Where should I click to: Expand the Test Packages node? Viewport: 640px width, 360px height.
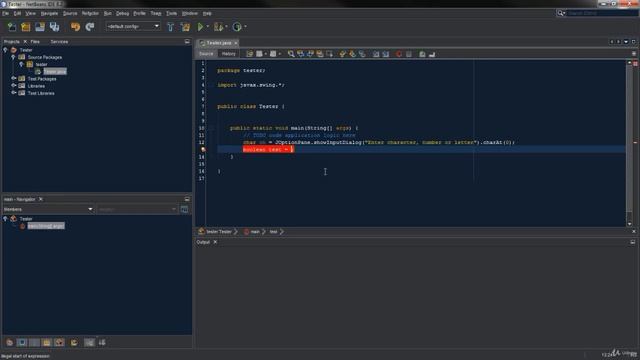click(13, 78)
